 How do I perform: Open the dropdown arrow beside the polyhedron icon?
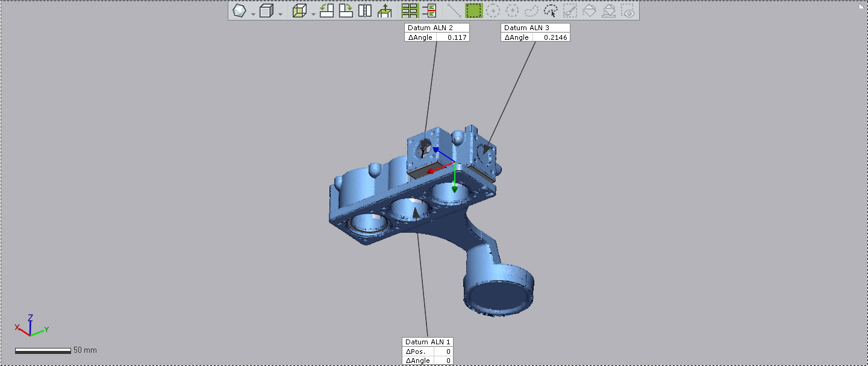[253, 14]
